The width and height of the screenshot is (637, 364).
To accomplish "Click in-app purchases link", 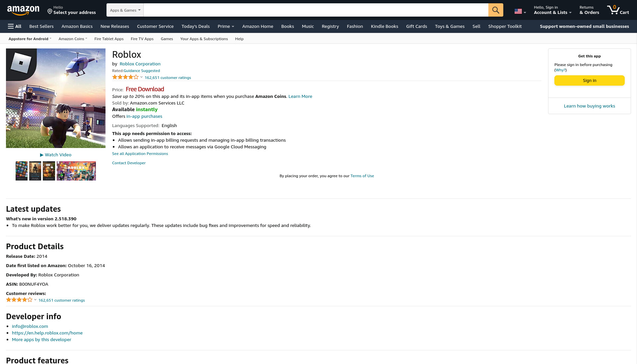I will (x=144, y=116).
